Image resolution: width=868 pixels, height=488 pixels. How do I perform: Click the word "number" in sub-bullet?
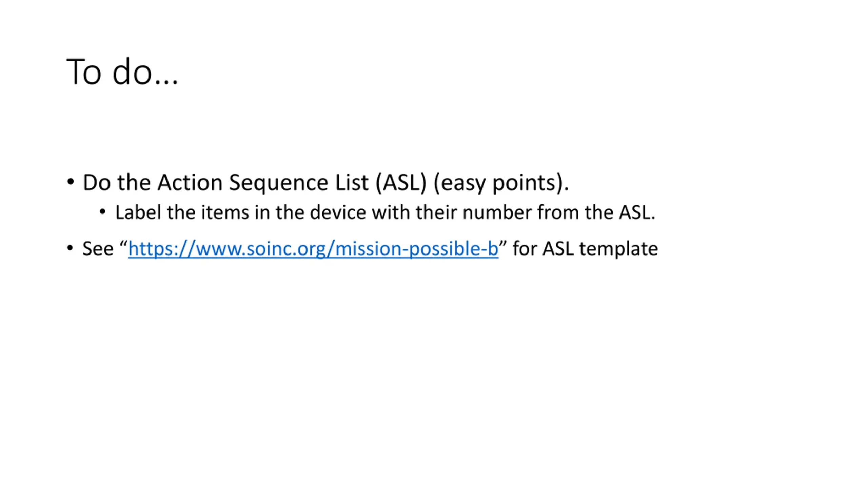point(497,212)
